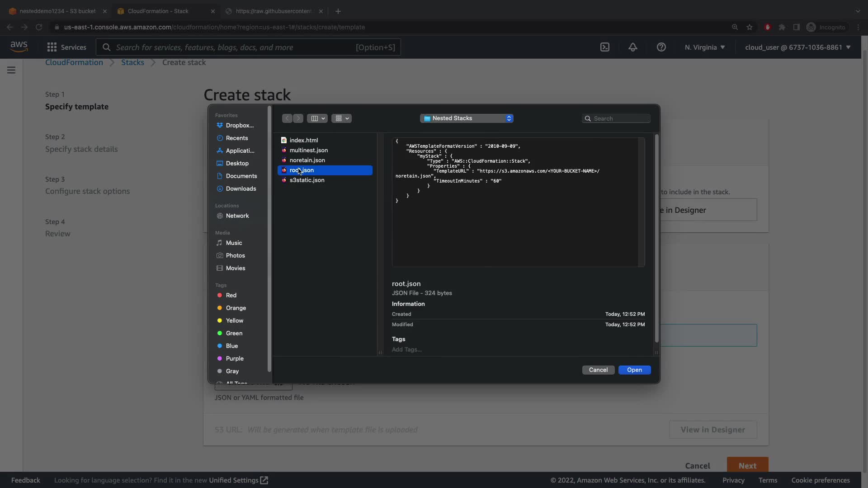Open the hamburger side navigation menu

(x=11, y=70)
